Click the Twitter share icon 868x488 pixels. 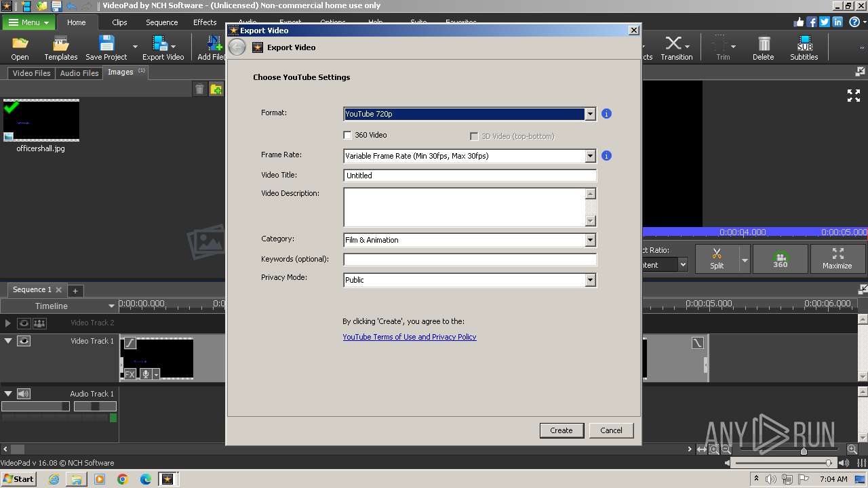[825, 22]
